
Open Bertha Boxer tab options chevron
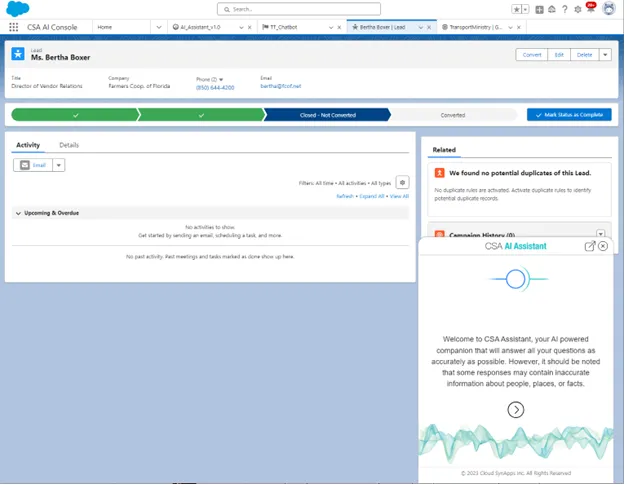click(422, 28)
